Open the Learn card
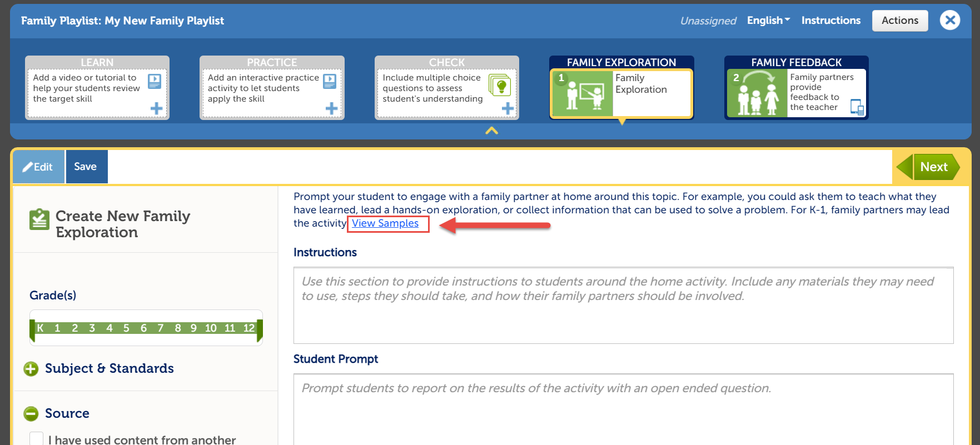 click(x=97, y=87)
